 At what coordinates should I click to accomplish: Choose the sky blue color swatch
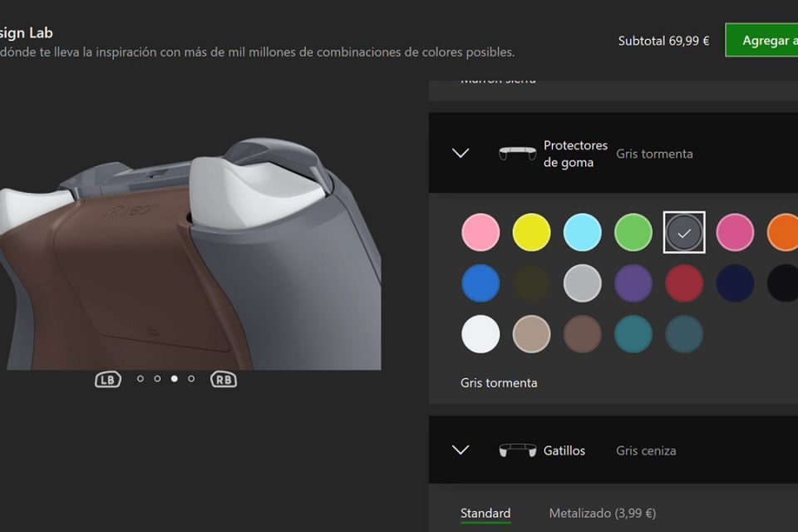pos(582,232)
